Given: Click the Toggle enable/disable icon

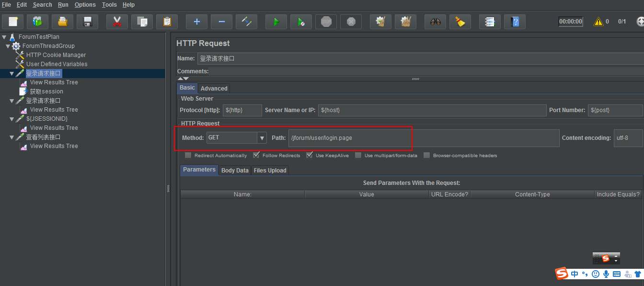Looking at the screenshot, I should coord(246,22).
